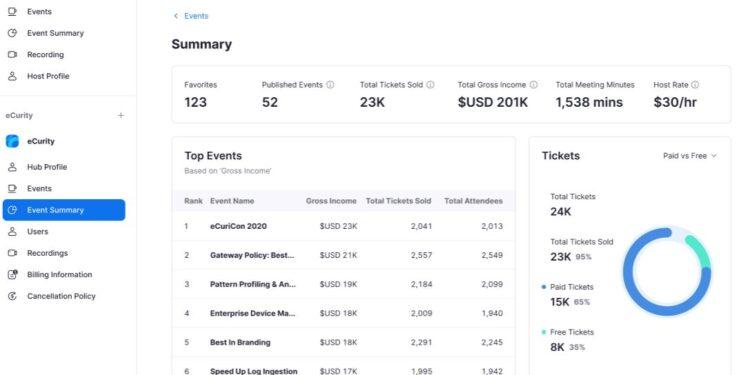
Task: Click the back chevron before Events
Action: click(x=176, y=16)
